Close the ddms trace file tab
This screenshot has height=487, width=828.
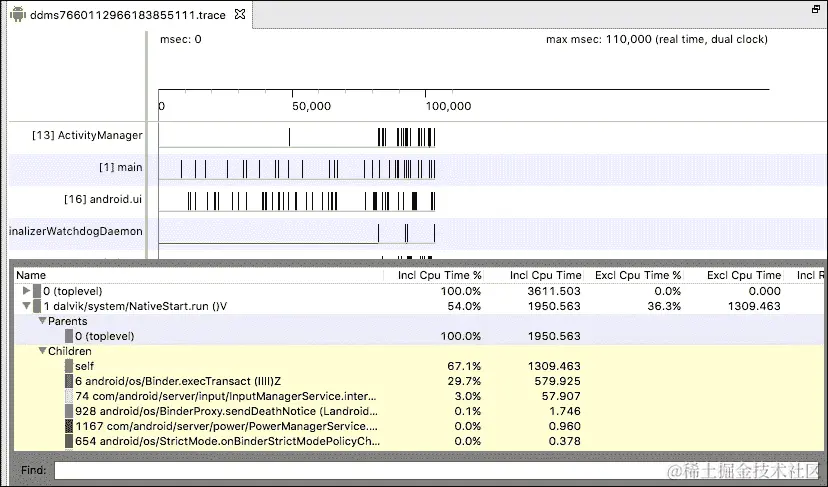tap(240, 14)
